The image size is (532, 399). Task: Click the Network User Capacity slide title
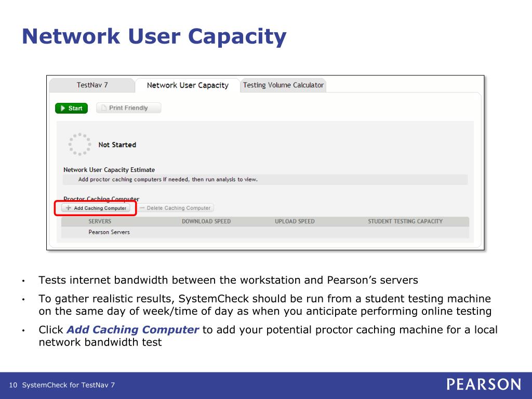pyautogui.click(x=154, y=37)
